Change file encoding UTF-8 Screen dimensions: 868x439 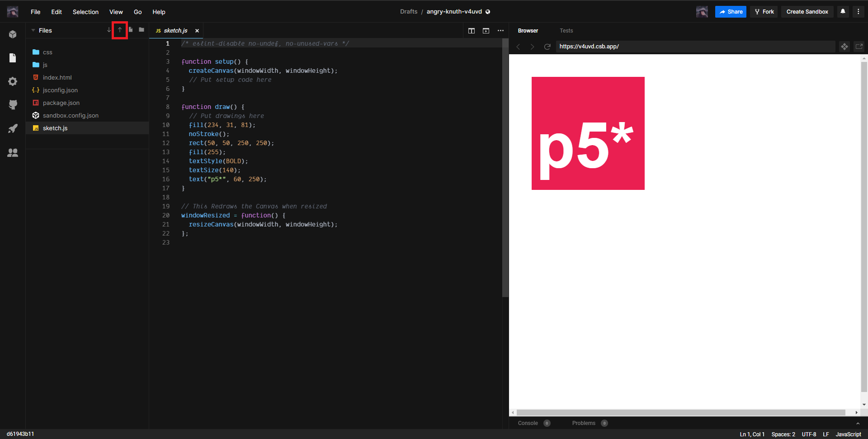click(809, 434)
